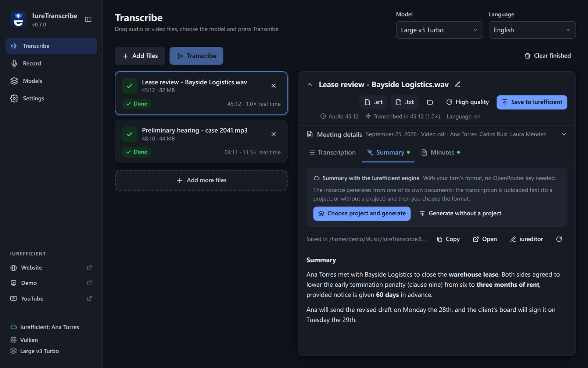Click the Transcribed in 45:12 (1.0×) info
Screen dimensions: 588x368
402,116
